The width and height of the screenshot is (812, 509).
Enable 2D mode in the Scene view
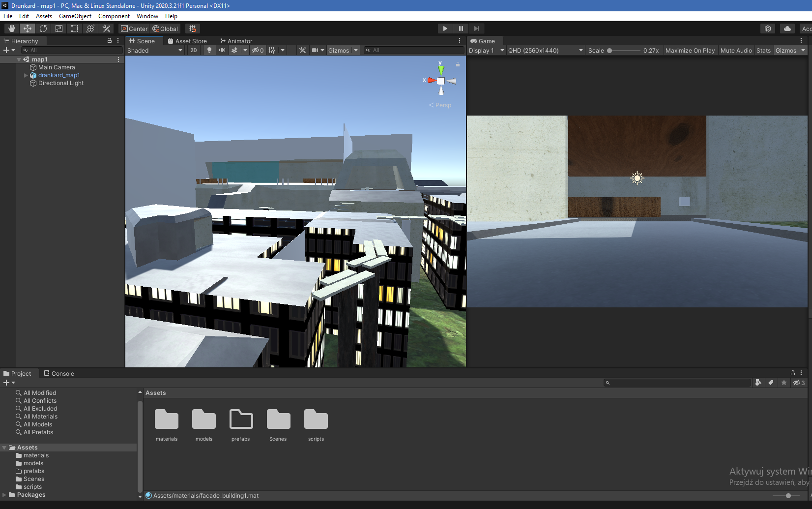tap(194, 50)
